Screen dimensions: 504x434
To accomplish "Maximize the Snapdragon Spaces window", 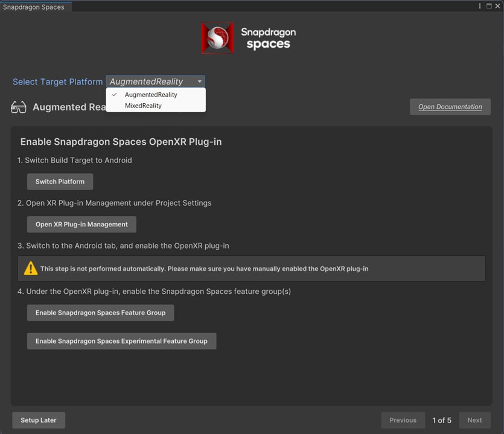I will pyautogui.click(x=489, y=6).
